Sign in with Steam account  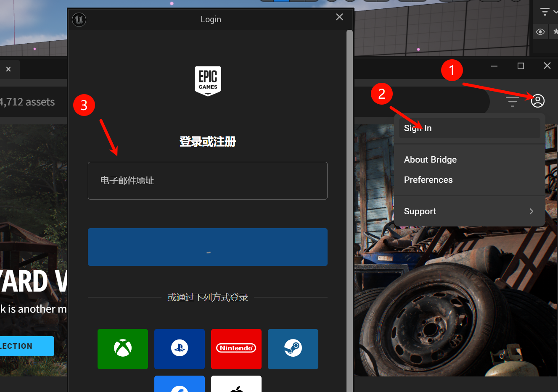coord(293,349)
